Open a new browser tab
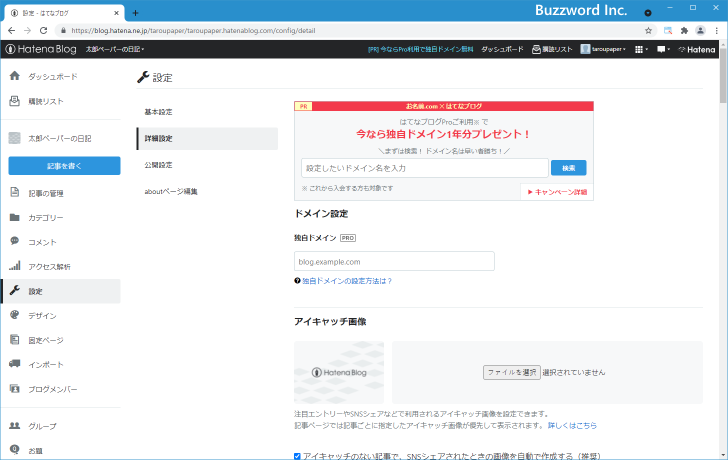The width and height of the screenshot is (728, 460). point(135,13)
